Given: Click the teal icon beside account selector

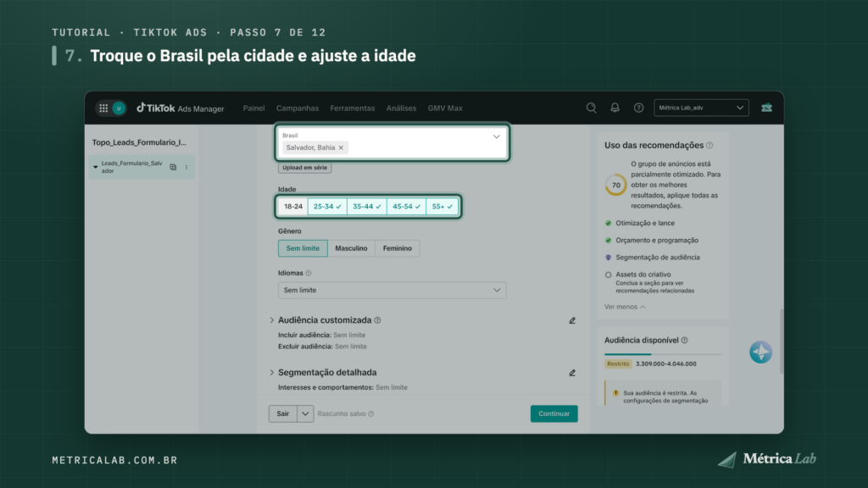Looking at the screenshot, I should [766, 108].
